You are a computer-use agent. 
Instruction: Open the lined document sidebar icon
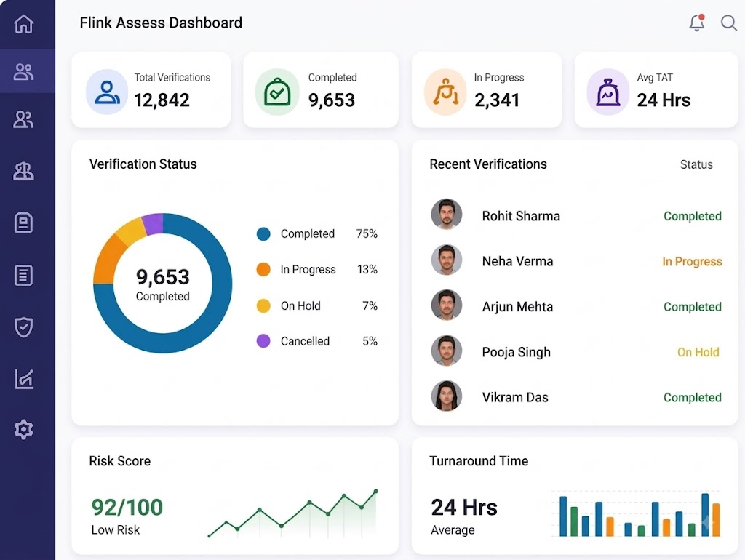click(23, 275)
